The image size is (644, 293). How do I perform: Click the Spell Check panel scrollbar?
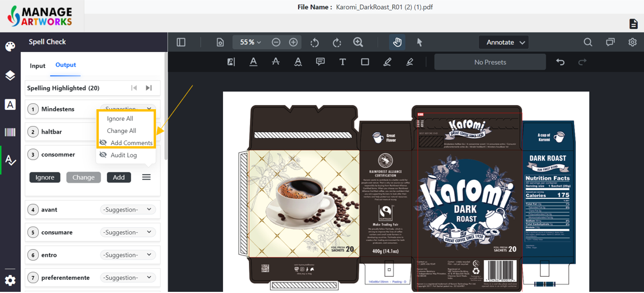[x=166, y=106]
